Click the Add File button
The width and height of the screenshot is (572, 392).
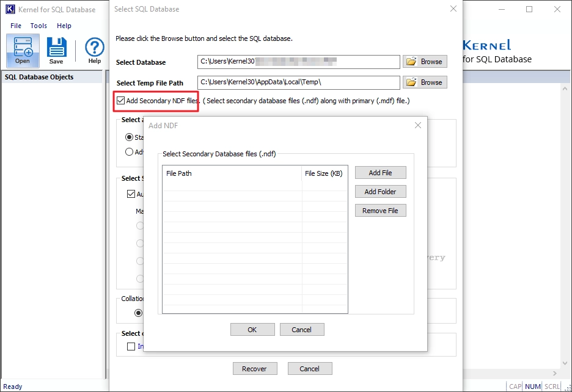(x=381, y=173)
